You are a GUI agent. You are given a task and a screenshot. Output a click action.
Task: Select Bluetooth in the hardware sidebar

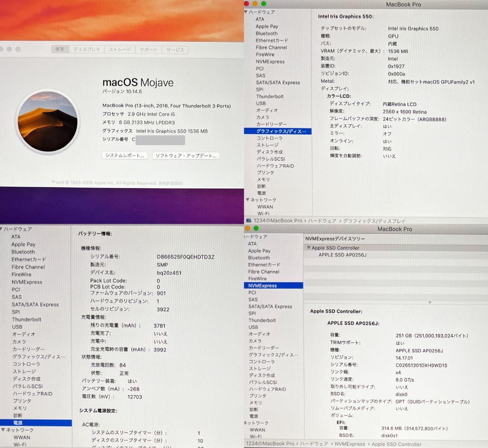click(266, 33)
